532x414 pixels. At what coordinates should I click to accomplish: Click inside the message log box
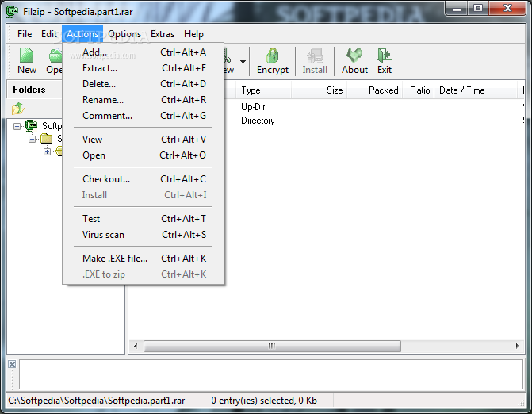coord(271,374)
